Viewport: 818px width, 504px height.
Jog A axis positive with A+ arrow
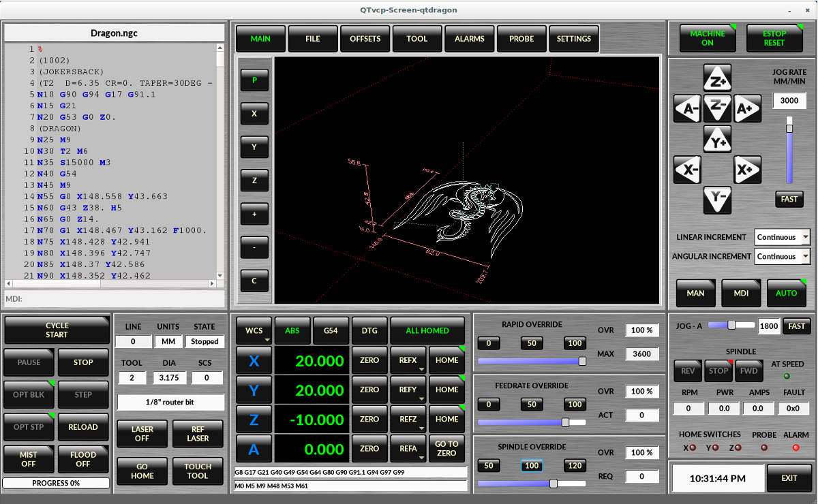tap(748, 108)
